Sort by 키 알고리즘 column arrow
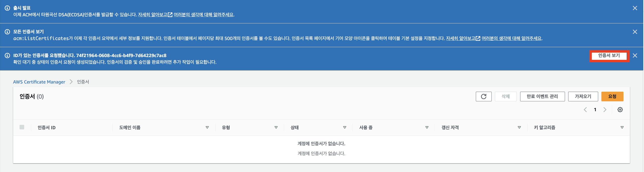Image resolution: width=644 pixels, height=172 pixels. (x=622, y=128)
